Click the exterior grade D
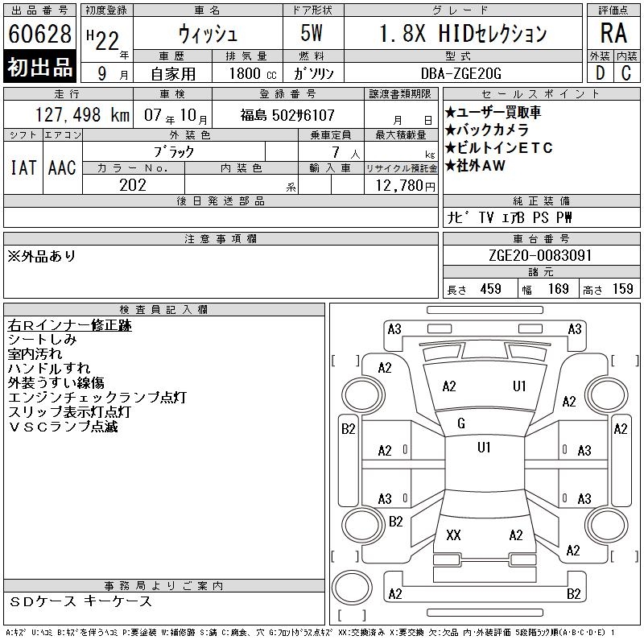 coord(600,73)
